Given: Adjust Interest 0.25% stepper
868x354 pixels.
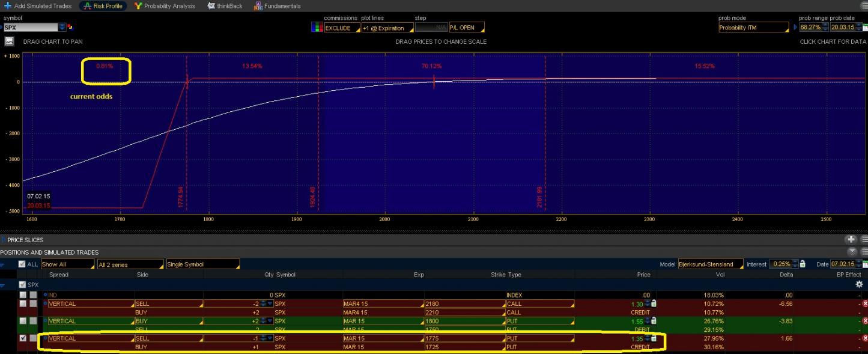Looking at the screenshot, I should [x=795, y=264].
